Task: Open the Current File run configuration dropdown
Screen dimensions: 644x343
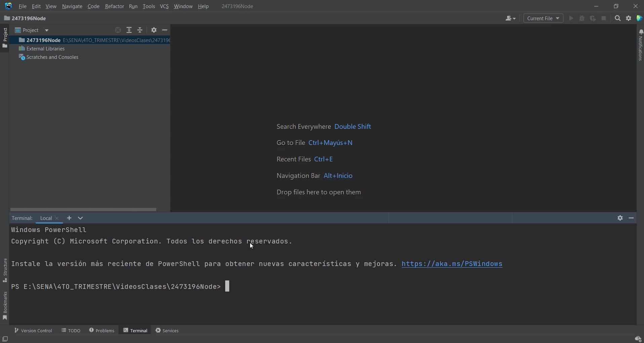Action: tap(542, 18)
